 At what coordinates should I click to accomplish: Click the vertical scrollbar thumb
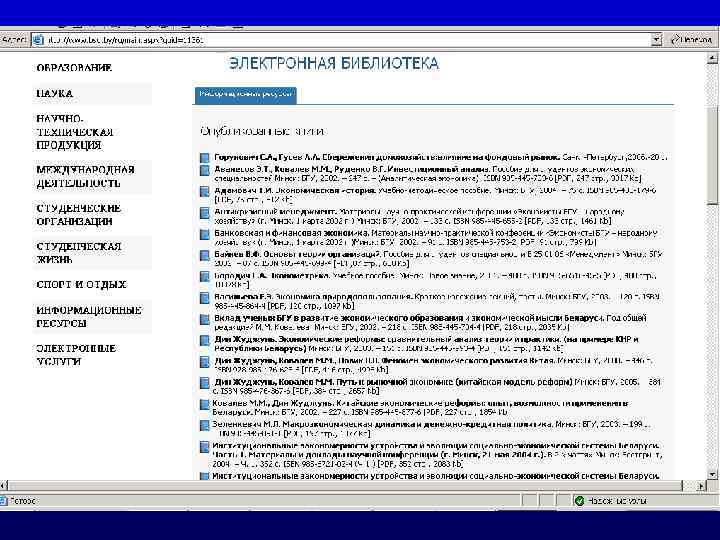(712, 155)
